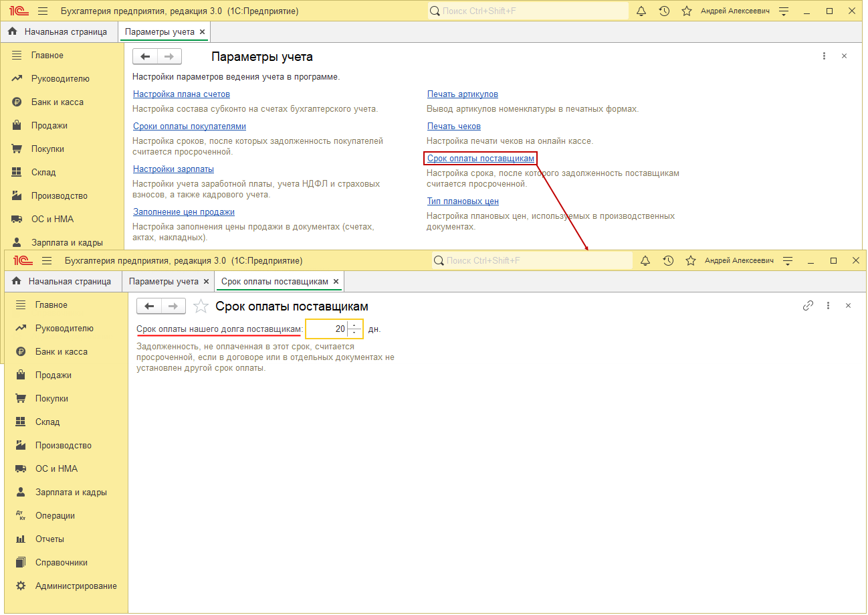Open favorites star in back window title bar
The width and height of the screenshot is (868, 615).
pyautogui.click(x=687, y=11)
